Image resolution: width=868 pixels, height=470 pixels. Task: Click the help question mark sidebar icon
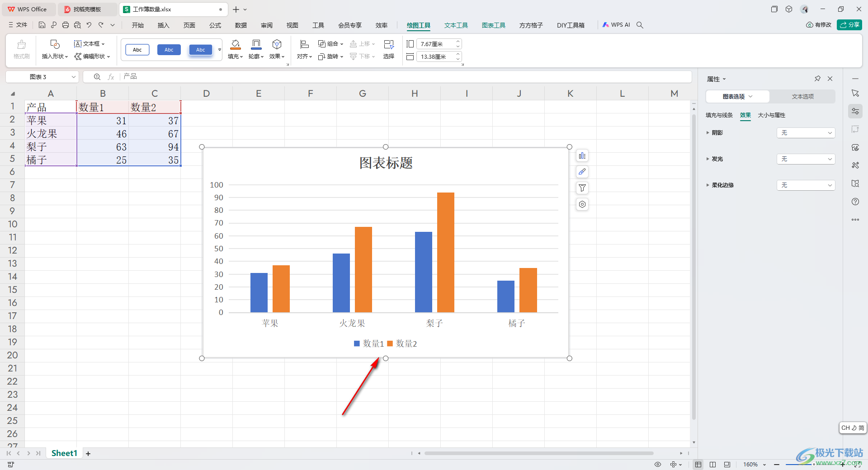click(x=855, y=202)
